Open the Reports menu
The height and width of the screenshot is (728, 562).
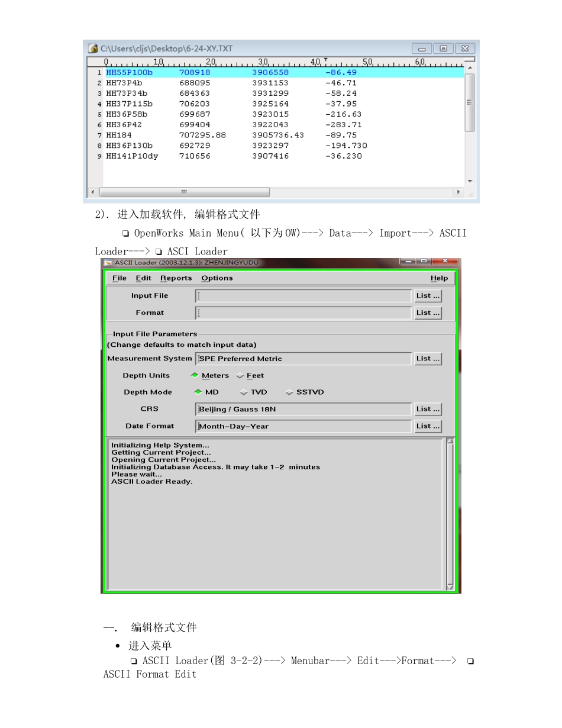[x=176, y=278]
